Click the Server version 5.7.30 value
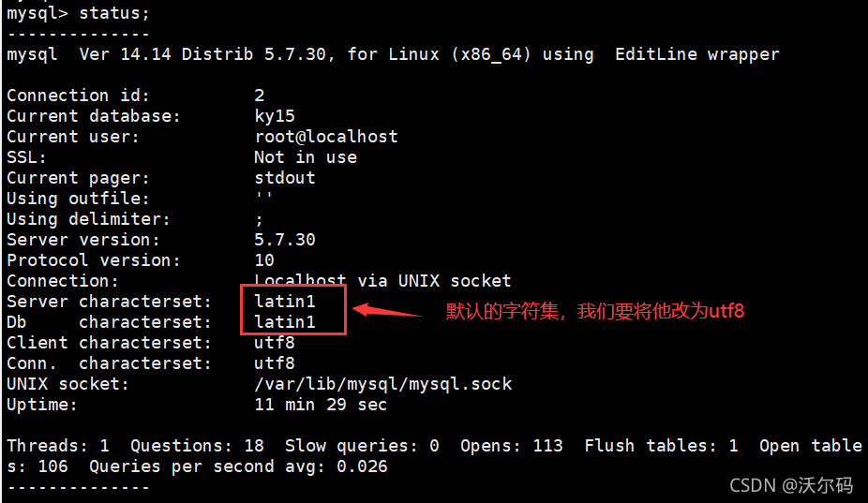Image resolution: width=868 pixels, height=503 pixels. 285,240
